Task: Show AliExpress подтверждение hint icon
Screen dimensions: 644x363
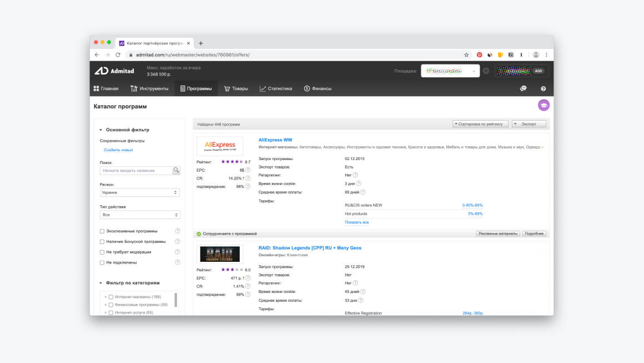Action: (x=248, y=186)
